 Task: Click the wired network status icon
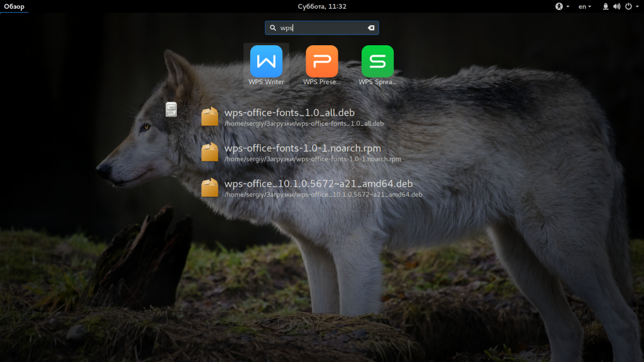(x=605, y=6)
